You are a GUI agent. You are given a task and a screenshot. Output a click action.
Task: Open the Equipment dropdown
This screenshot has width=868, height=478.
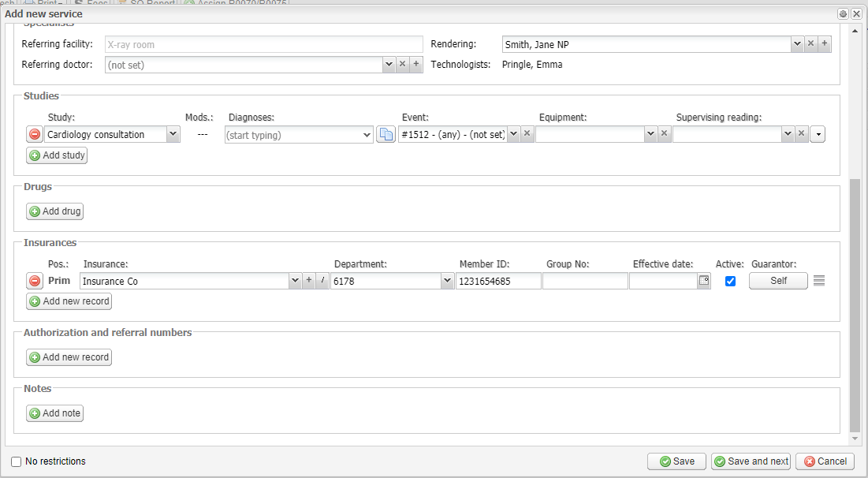[x=651, y=133]
